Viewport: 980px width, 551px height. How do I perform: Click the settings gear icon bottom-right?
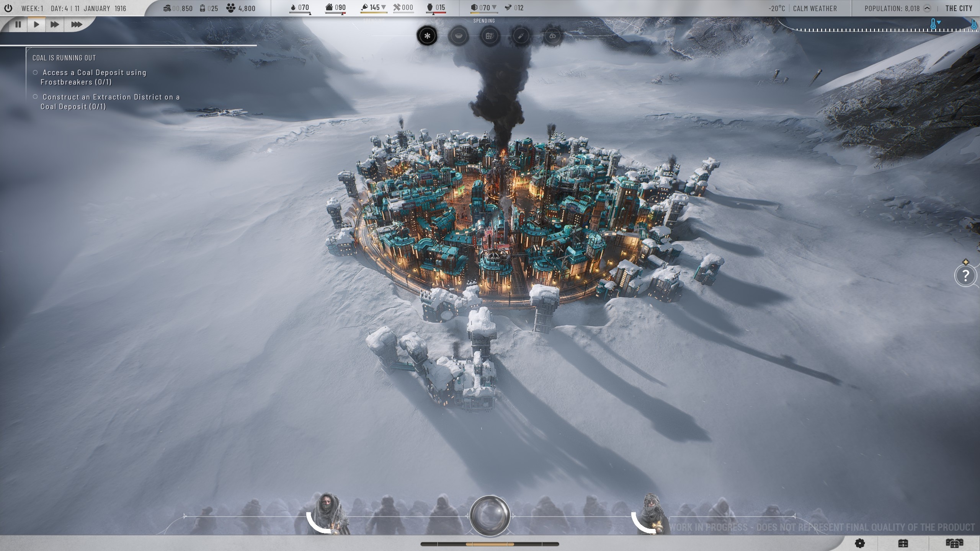pos(861,543)
